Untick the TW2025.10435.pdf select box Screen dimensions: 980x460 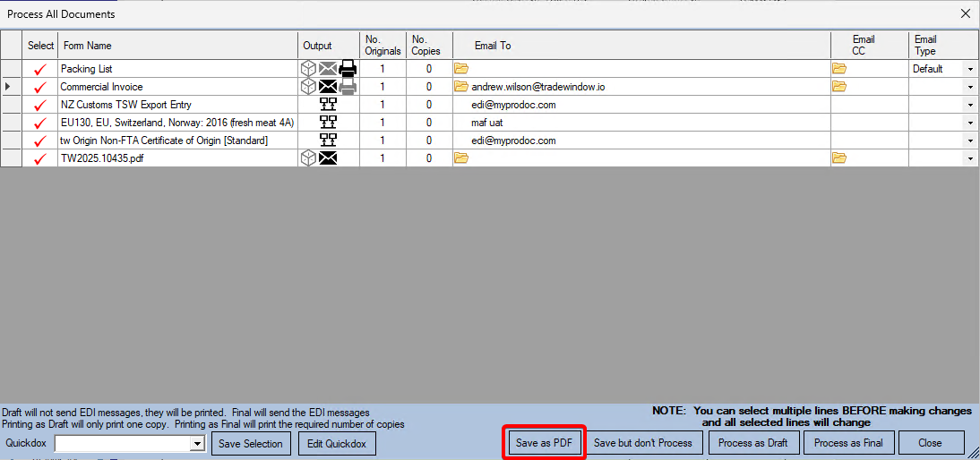pos(39,159)
